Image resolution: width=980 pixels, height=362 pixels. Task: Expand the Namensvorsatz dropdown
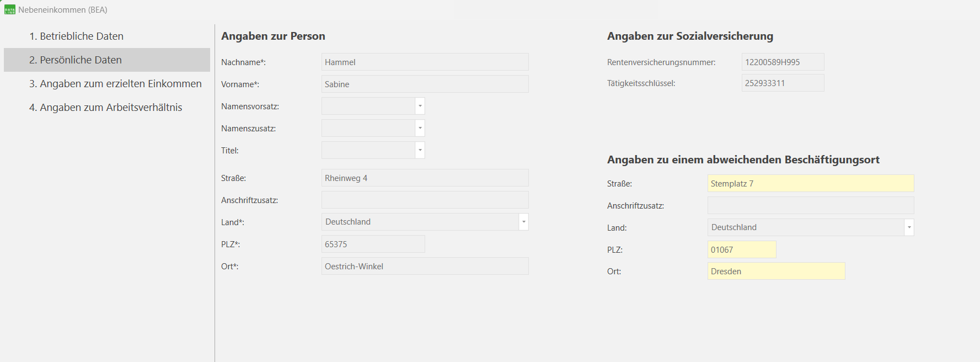coord(420,106)
